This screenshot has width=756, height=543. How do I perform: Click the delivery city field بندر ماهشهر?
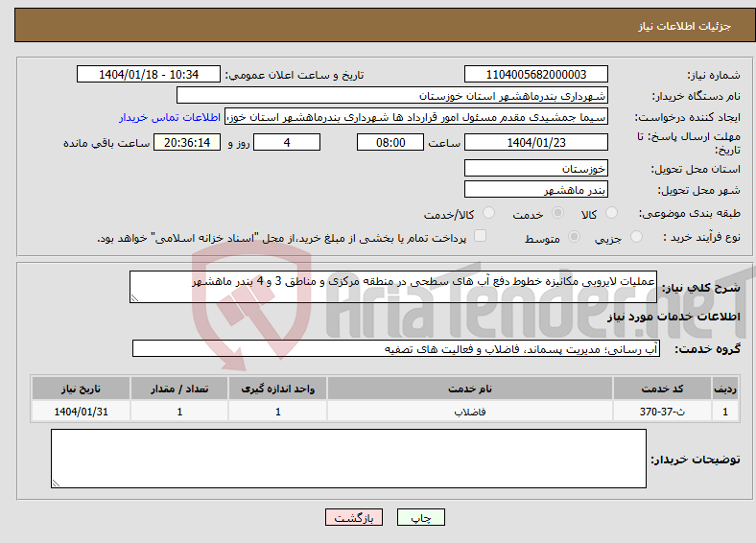coord(535,190)
